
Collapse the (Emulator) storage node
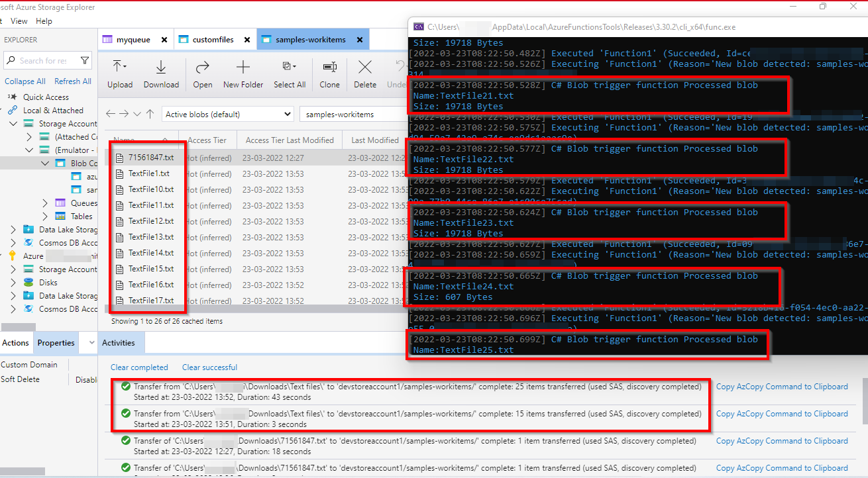coord(29,150)
